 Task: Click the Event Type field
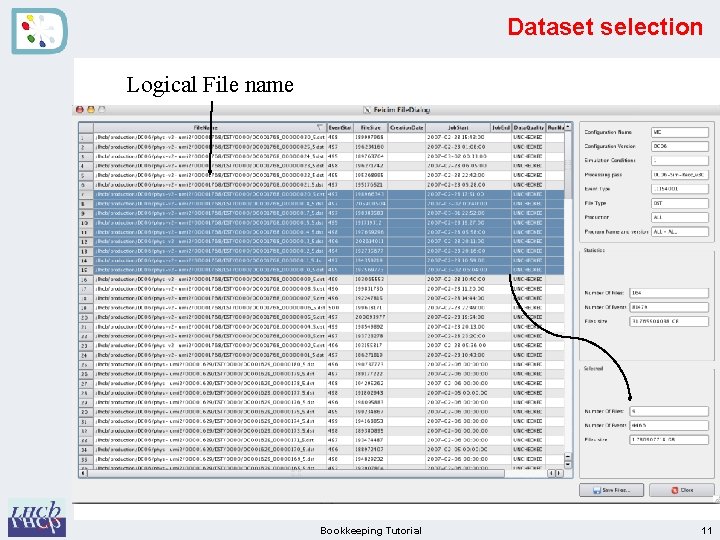pyautogui.click(x=680, y=189)
